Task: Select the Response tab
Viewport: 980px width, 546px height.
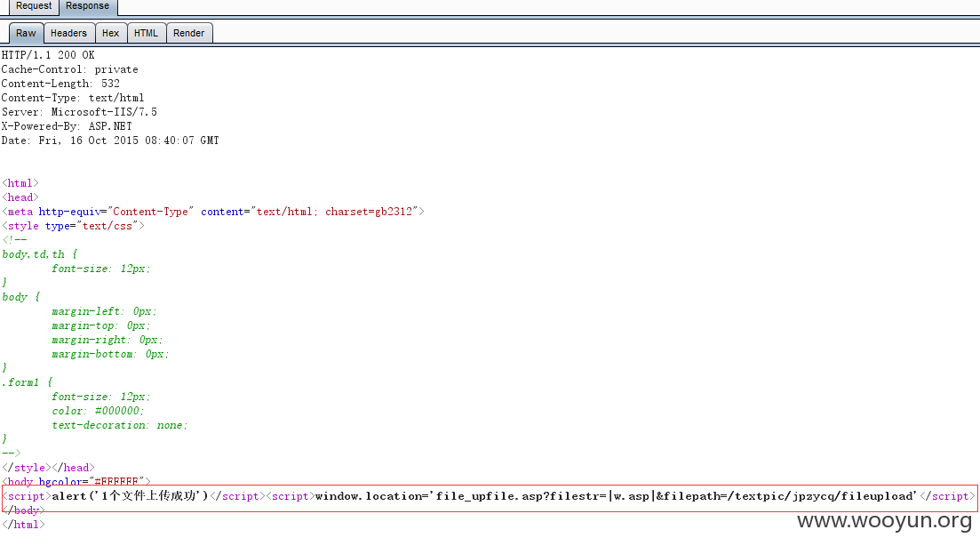Action: click(x=87, y=6)
